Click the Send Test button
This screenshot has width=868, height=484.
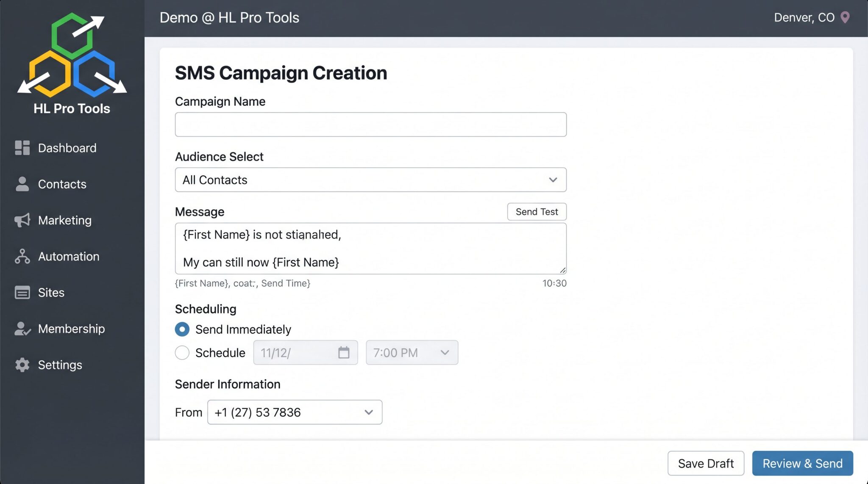(537, 212)
